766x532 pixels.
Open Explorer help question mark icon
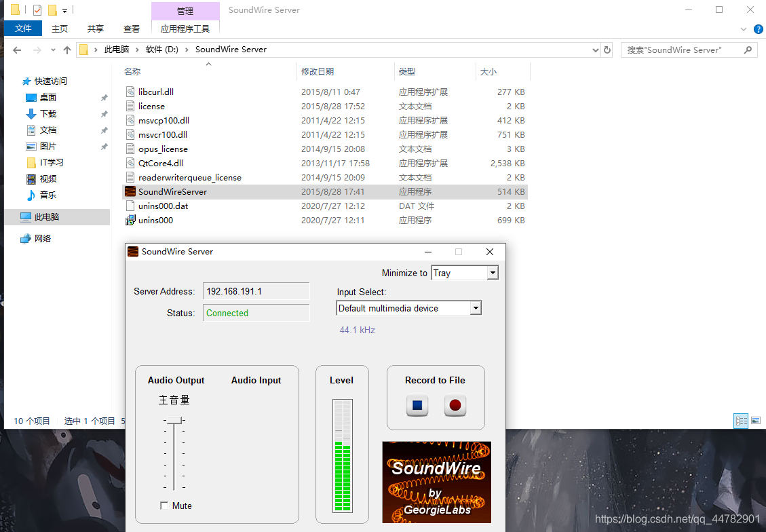pos(759,29)
